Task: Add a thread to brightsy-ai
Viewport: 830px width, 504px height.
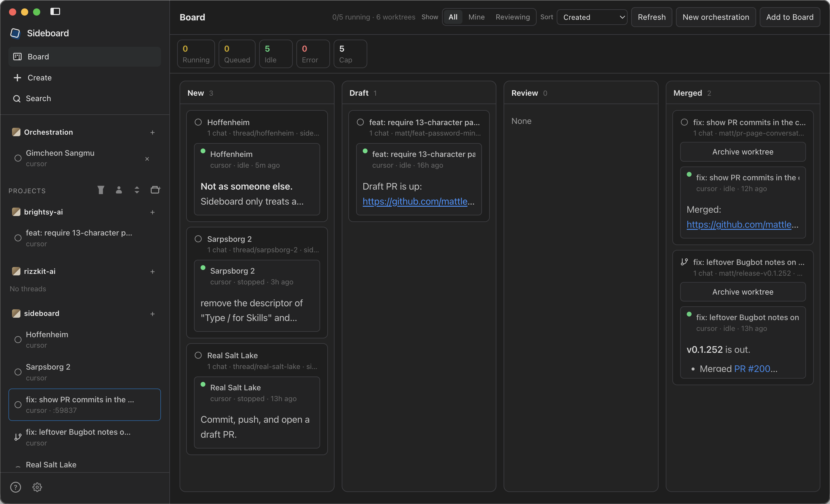Action: pyautogui.click(x=153, y=212)
